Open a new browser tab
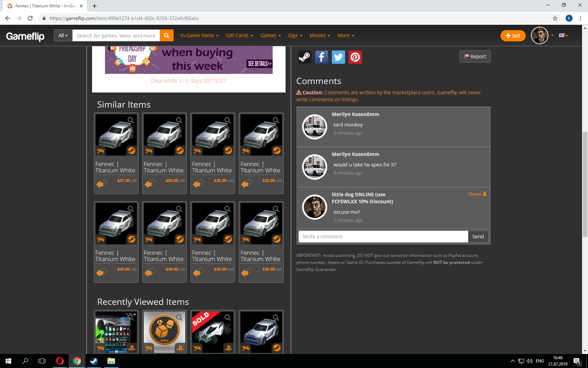 (x=94, y=6)
